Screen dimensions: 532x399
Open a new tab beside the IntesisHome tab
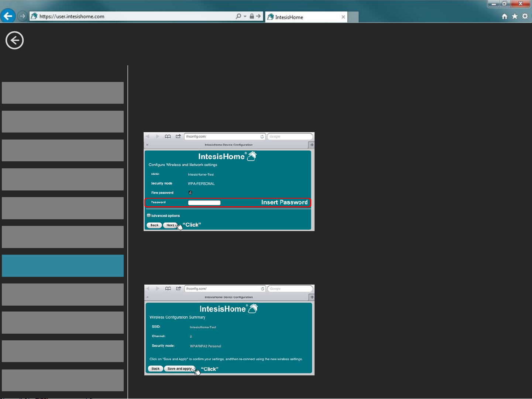[353, 17]
